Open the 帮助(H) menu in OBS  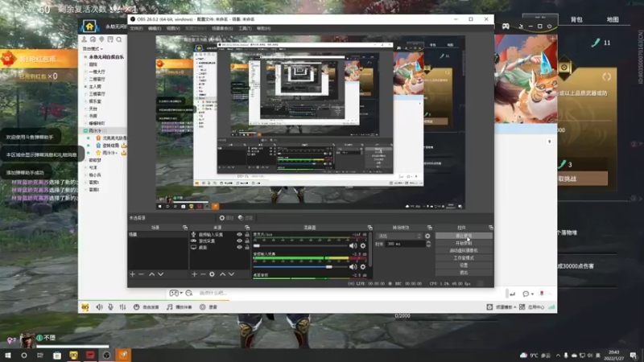(263, 28)
